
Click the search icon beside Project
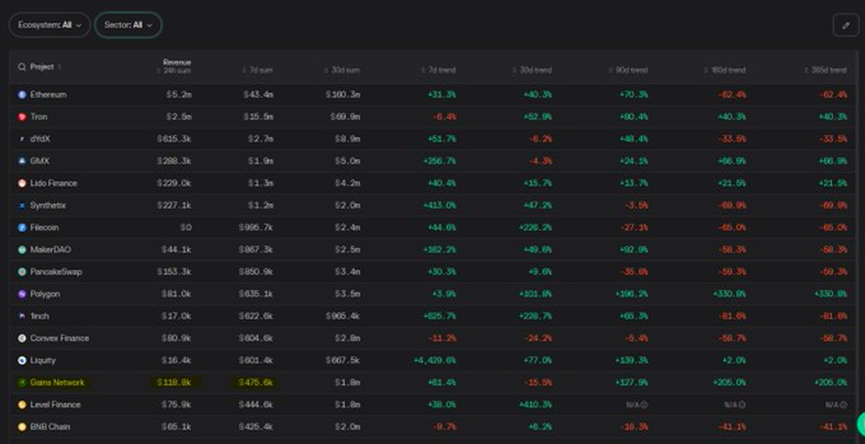click(x=22, y=67)
